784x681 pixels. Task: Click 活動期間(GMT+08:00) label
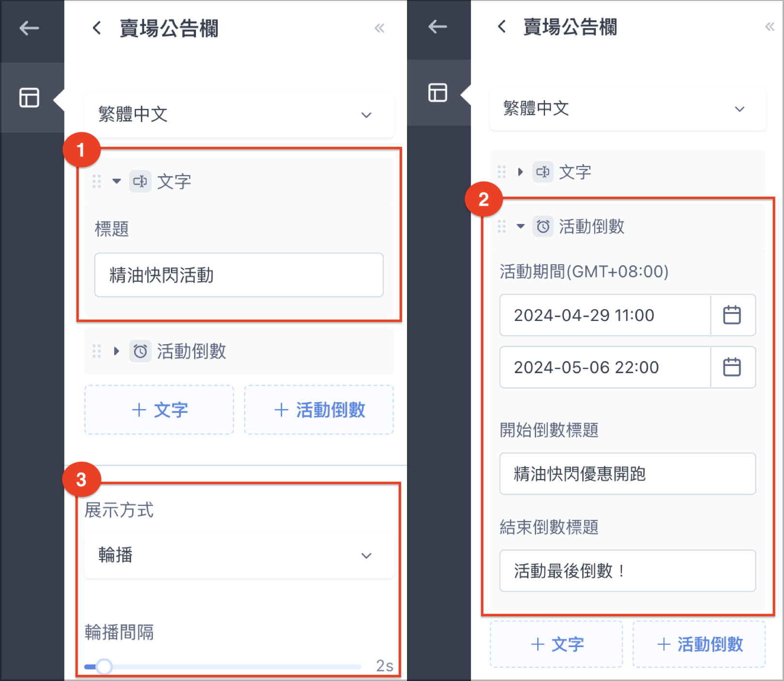pos(584,272)
